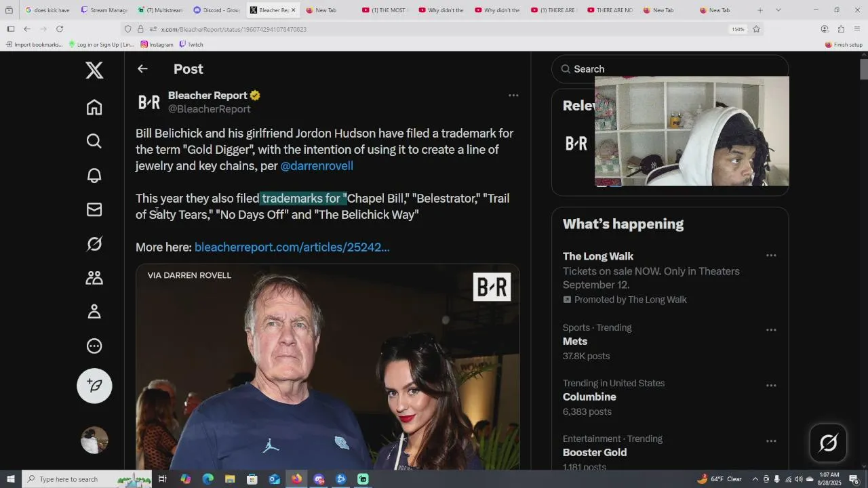Viewport: 868px width, 488px height.
Task: Open The Long Walk promoted trend
Action: [x=598, y=256]
